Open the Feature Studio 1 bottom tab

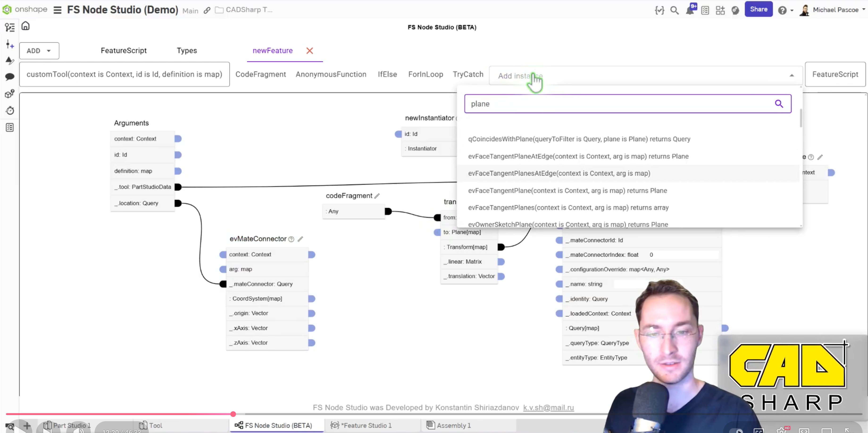[361, 426]
